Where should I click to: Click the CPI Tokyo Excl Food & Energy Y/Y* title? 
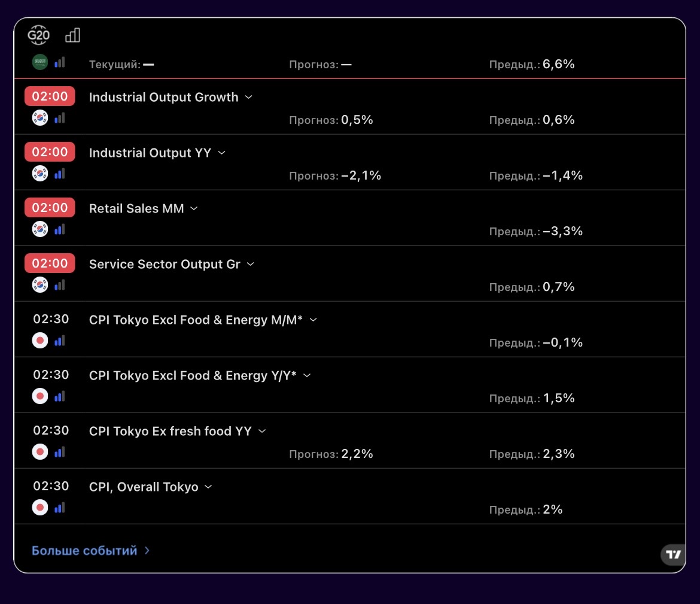point(192,375)
